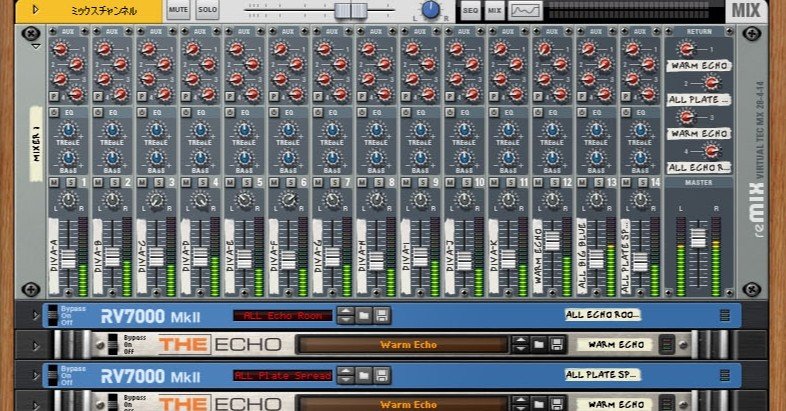This screenshot has width=786, height=411.
Task: Click return 2 knob above ALL PLATE label
Action: point(711,83)
